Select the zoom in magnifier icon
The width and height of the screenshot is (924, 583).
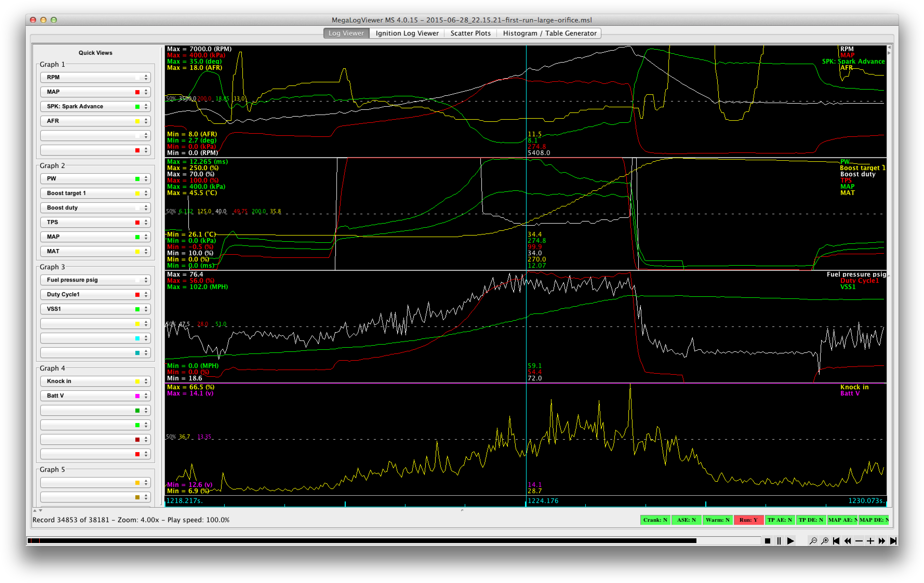pyautogui.click(x=825, y=541)
